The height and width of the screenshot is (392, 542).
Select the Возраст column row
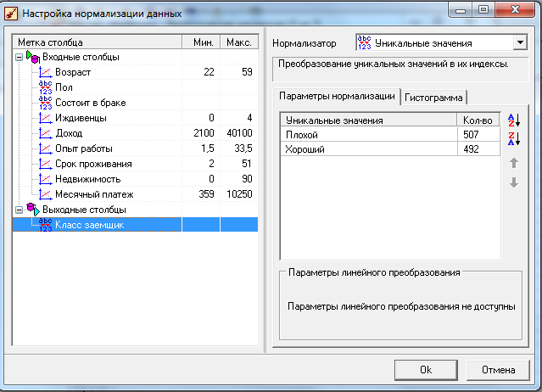[135, 72]
